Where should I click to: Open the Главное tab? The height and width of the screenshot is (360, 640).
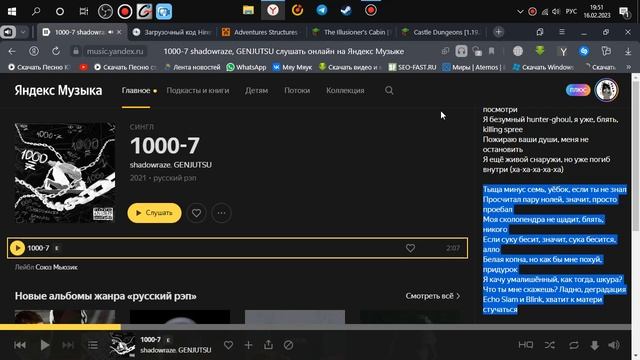tap(136, 90)
